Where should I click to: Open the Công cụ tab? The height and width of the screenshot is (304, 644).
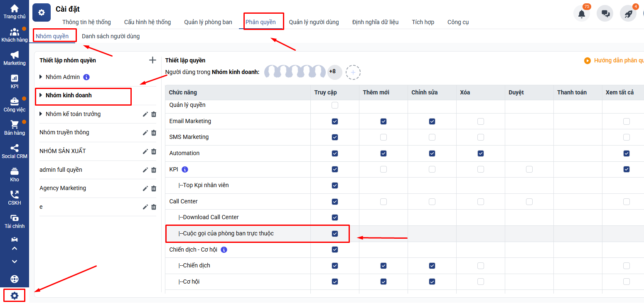(x=458, y=22)
